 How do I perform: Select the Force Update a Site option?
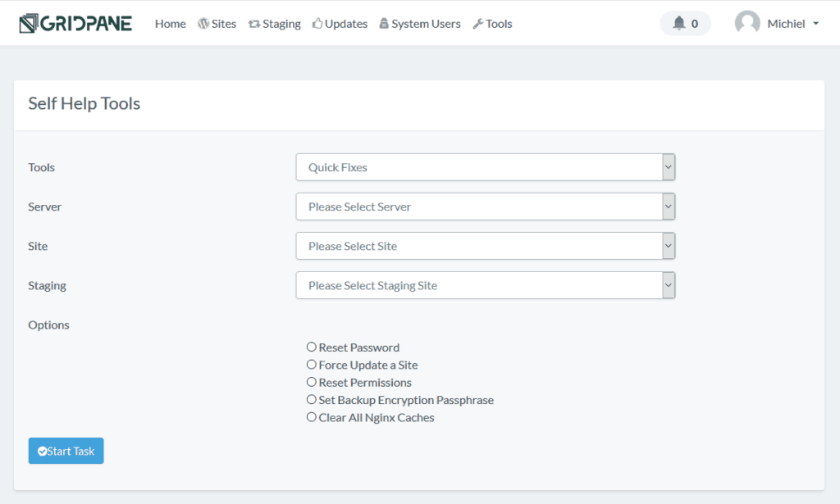[x=311, y=365]
